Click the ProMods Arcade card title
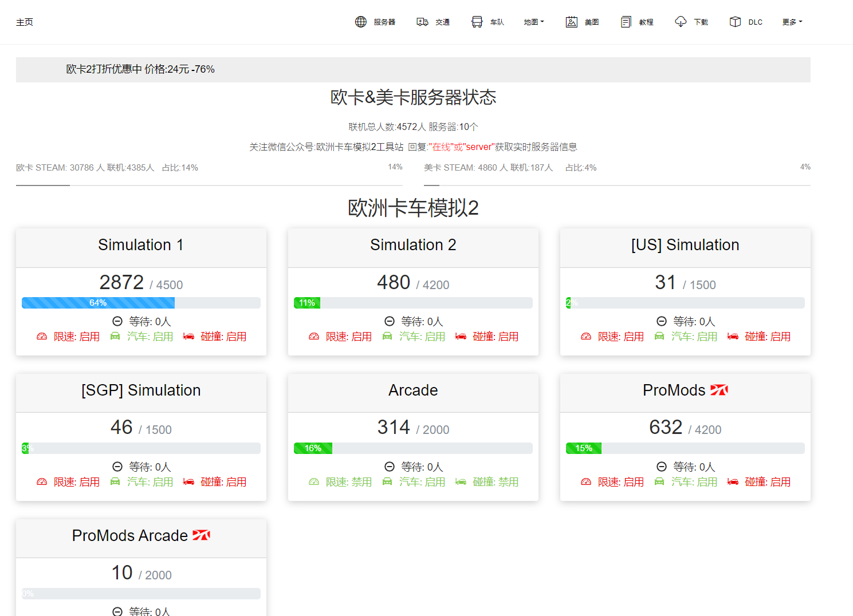853x616 pixels. tap(130, 536)
